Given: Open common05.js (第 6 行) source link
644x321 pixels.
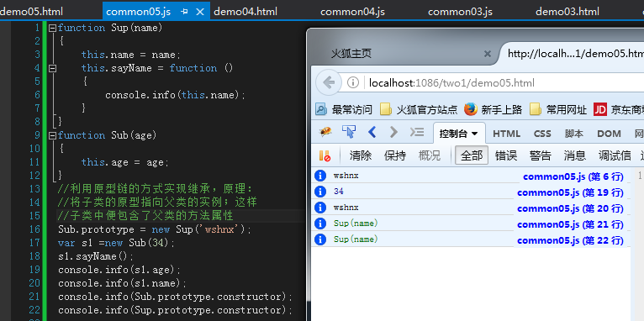Looking at the screenshot, I should (x=573, y=177).
